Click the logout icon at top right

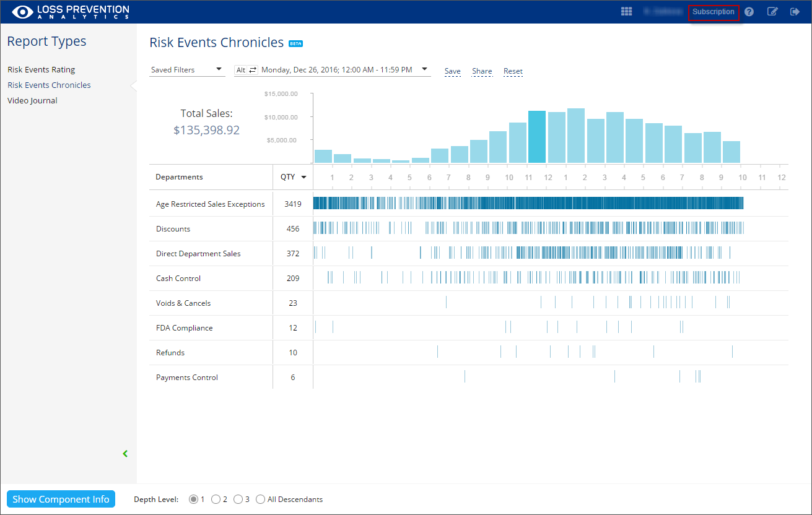coord(795,11)
